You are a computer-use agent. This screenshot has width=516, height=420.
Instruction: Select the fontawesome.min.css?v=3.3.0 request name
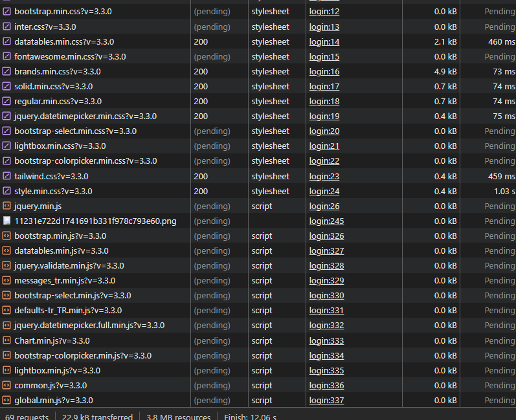(70, 56)
